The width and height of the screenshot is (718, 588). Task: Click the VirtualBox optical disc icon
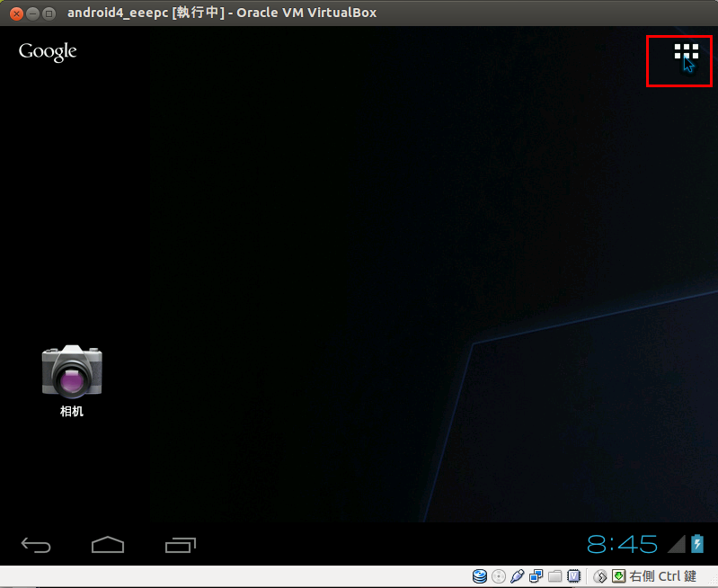click(x=498, y=576)
